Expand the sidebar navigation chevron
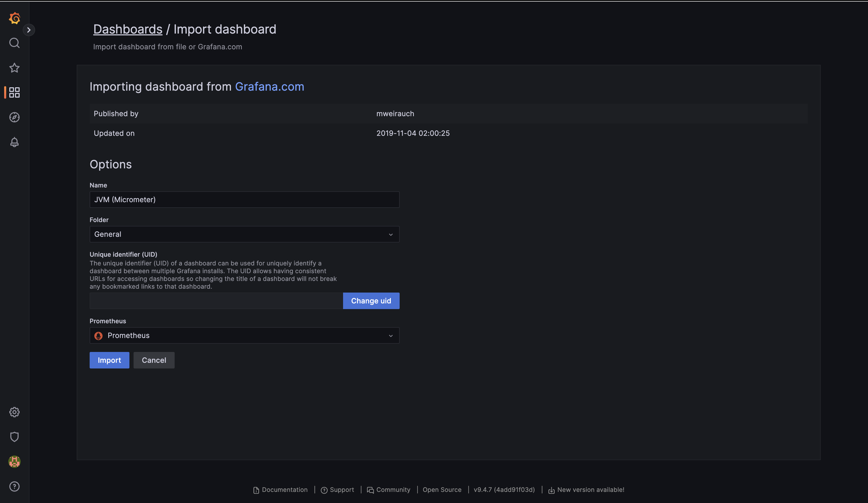This screenshot has height=503, width=868. click(29, 30)
